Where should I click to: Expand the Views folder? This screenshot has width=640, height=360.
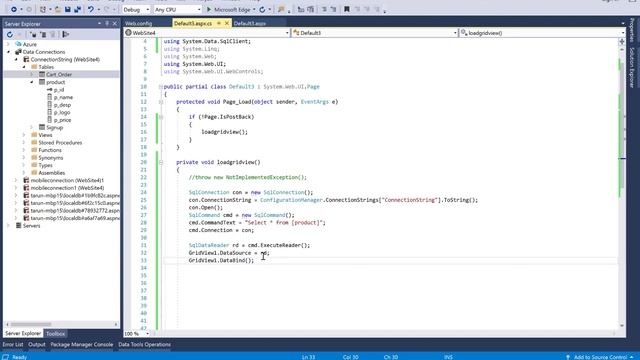[x=24, y=135]
